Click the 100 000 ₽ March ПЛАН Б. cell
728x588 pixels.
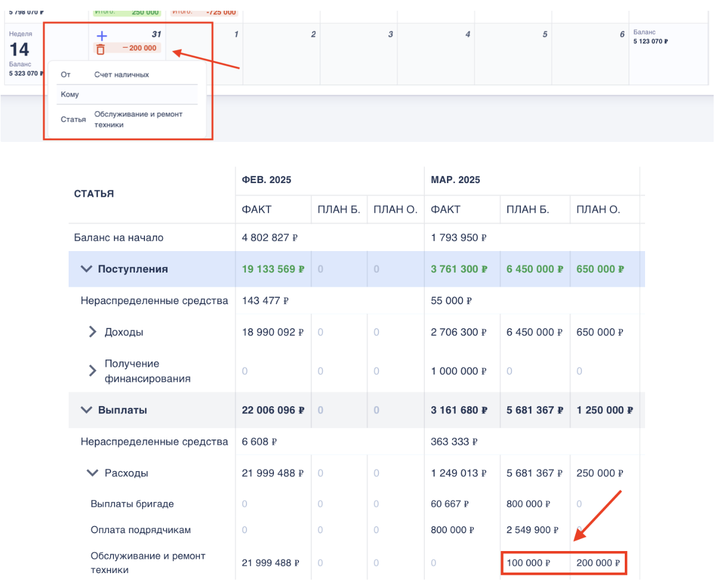529,562
